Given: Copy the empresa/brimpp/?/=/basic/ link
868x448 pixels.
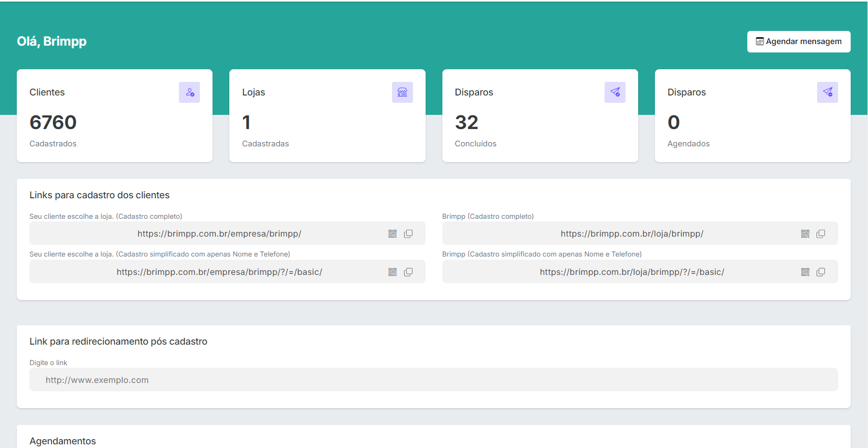Looking at the screenshot, I should tap(408, 272).
